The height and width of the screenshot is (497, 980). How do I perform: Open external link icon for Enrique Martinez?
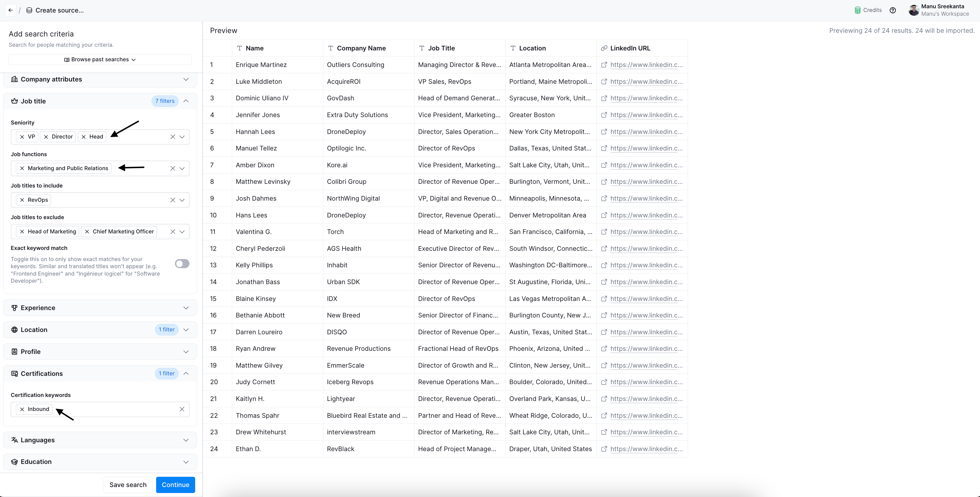click(604, 65)
